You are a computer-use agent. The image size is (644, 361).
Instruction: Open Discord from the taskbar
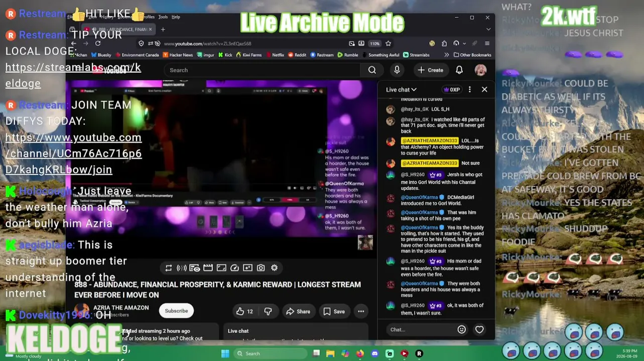pyautogui.click(x=374, y=353)
